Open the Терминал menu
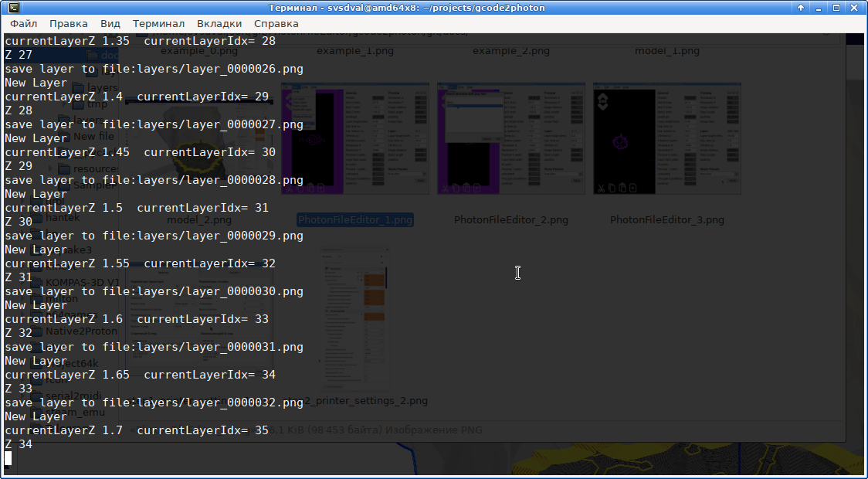 [x=158, y=23]
